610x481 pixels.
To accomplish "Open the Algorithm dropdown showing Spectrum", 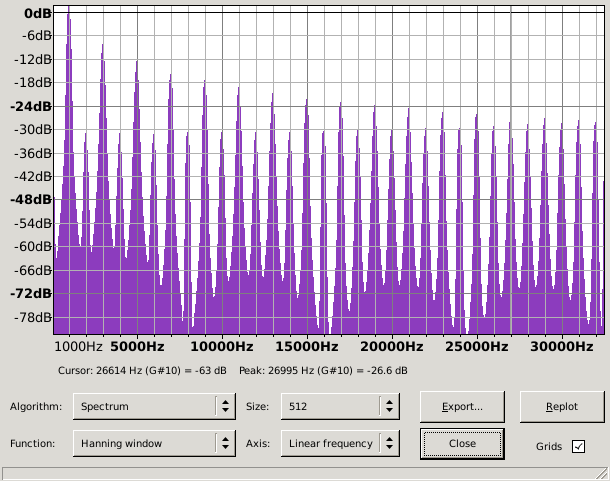I will (x=154, y=406).
